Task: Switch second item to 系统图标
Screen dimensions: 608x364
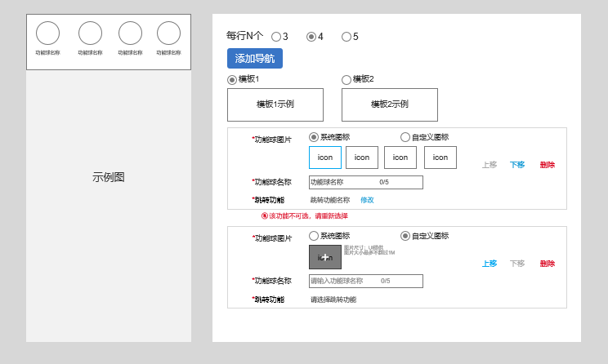Action: 314,236
